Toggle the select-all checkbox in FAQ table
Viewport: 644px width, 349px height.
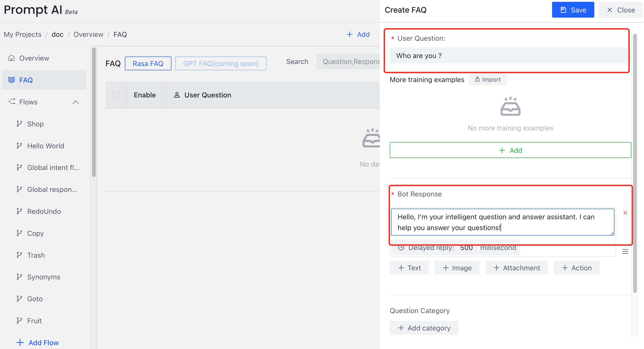tap(116, 95)
